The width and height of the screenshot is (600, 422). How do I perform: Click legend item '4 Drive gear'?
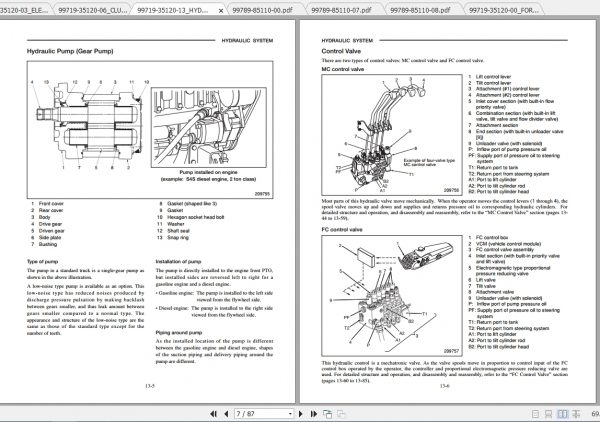click(46, 224)
